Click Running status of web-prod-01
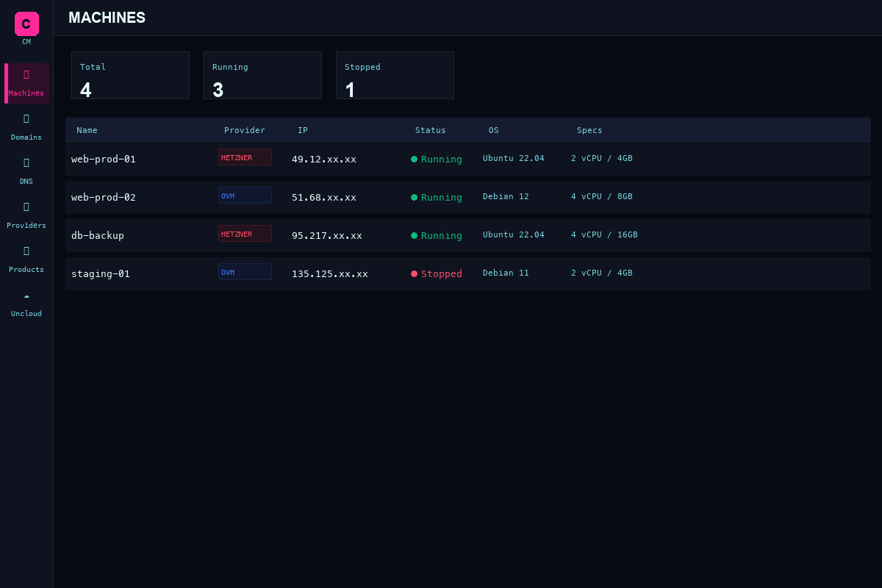Screen dimensions: 882x588 (x=437, y=159)
